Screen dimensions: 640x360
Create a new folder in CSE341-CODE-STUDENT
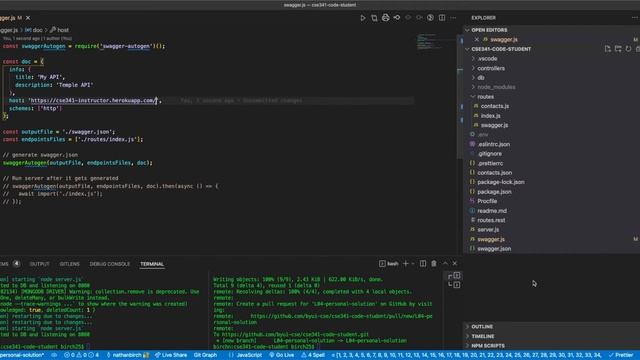click(x=618, y=49)
